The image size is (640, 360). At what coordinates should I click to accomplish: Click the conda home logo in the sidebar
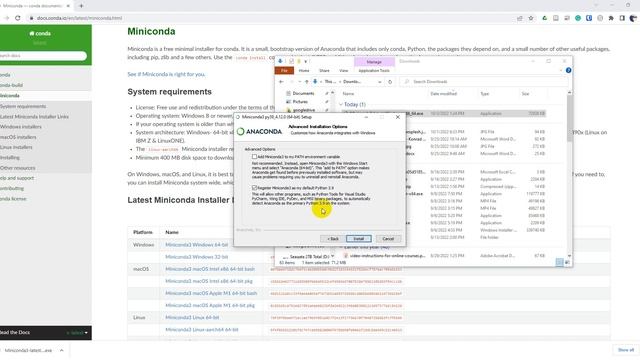40,33
